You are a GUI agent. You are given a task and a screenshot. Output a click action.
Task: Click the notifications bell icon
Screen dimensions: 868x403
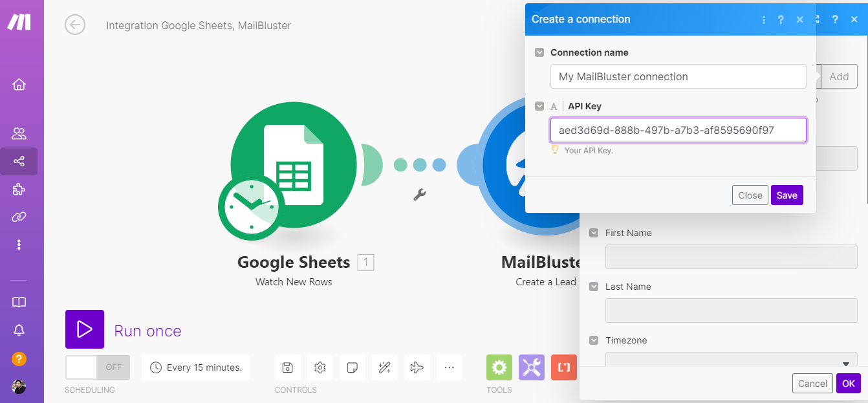tap(19, 331)
